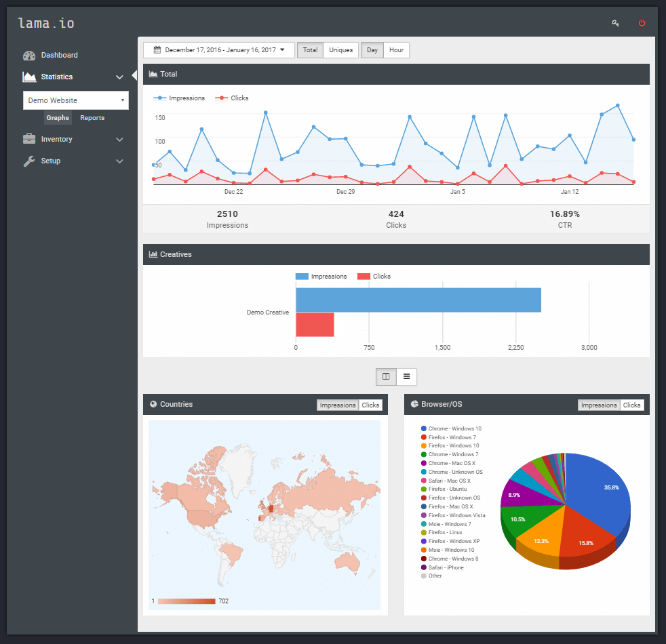The width and height of the screenshot is (666, 644).
Task: Open Dashboard via the gauge icon
Action: pyautogui.click(x=29, y=56)
